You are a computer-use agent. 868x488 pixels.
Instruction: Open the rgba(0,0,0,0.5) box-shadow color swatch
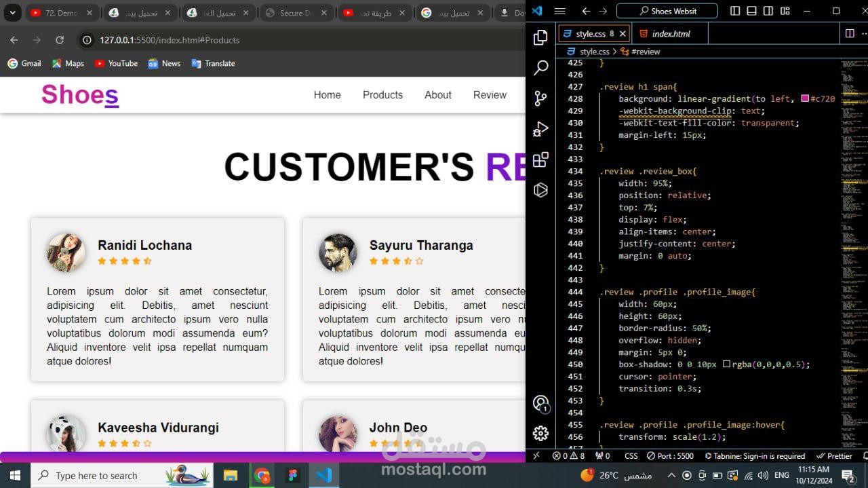click(726, 364)
